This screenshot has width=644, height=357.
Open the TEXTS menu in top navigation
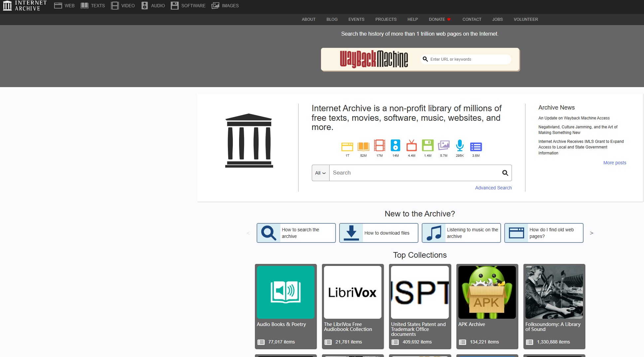[x=93, y=6]
